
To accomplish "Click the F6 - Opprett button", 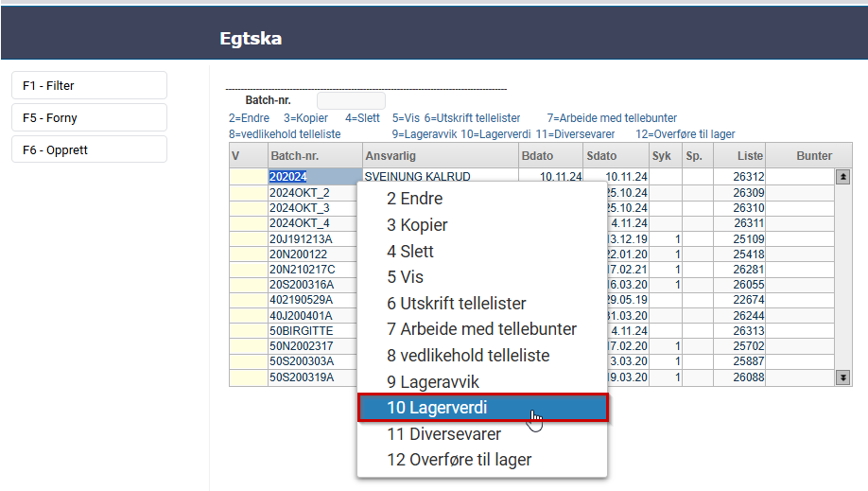I will pos(89,149).
